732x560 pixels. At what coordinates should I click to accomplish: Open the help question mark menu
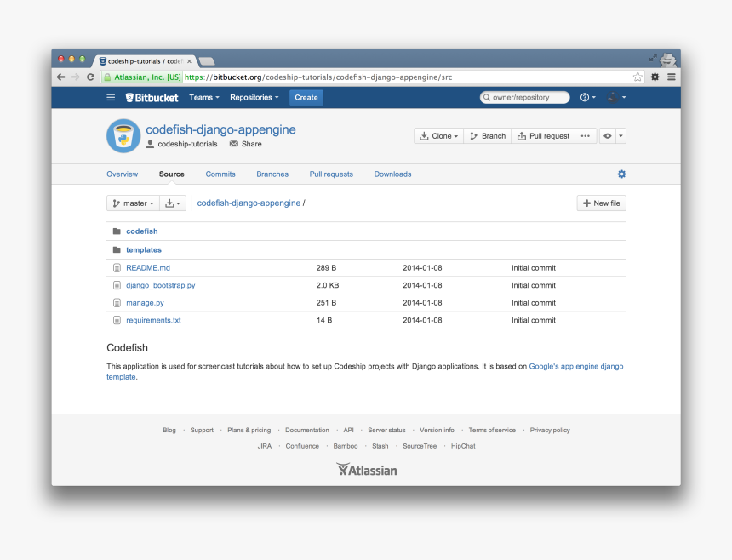coord(588,97)
